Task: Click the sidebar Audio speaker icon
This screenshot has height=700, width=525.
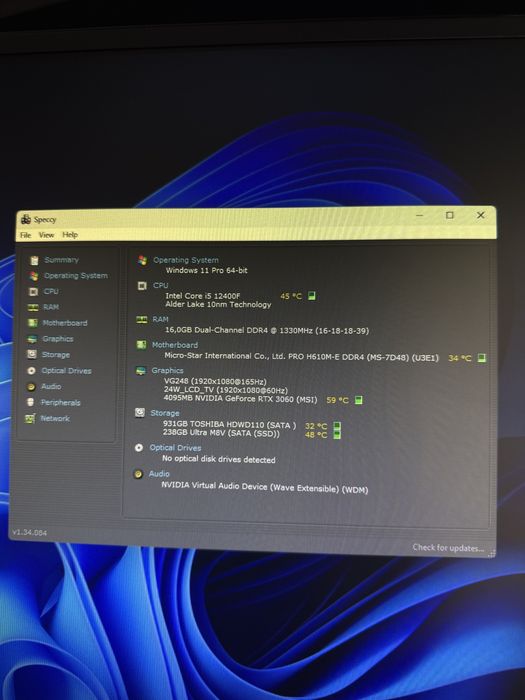Action: click(31, 387)
